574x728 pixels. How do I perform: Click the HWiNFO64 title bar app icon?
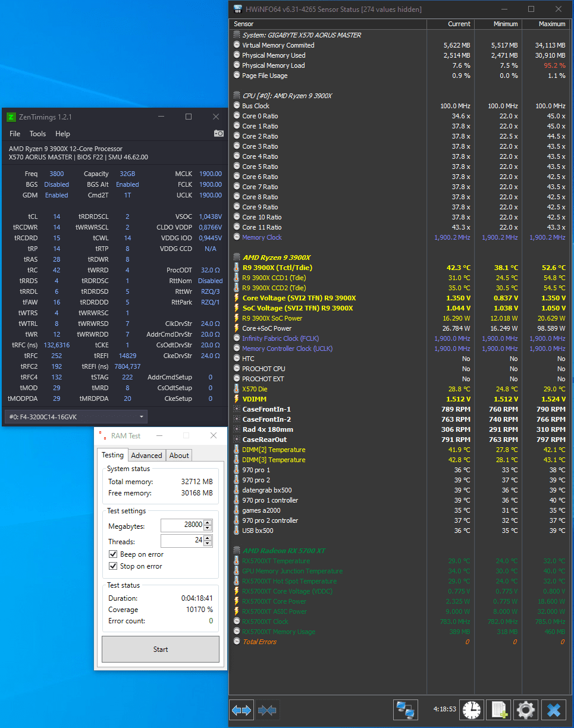pos(238,9)
